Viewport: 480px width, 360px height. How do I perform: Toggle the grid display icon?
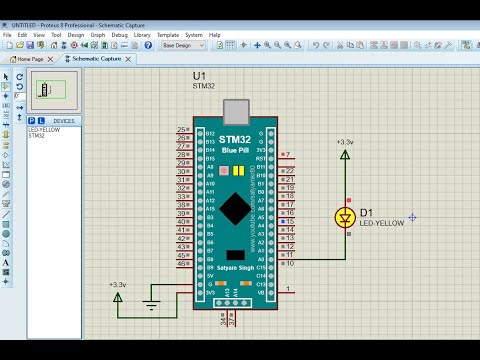230,45
